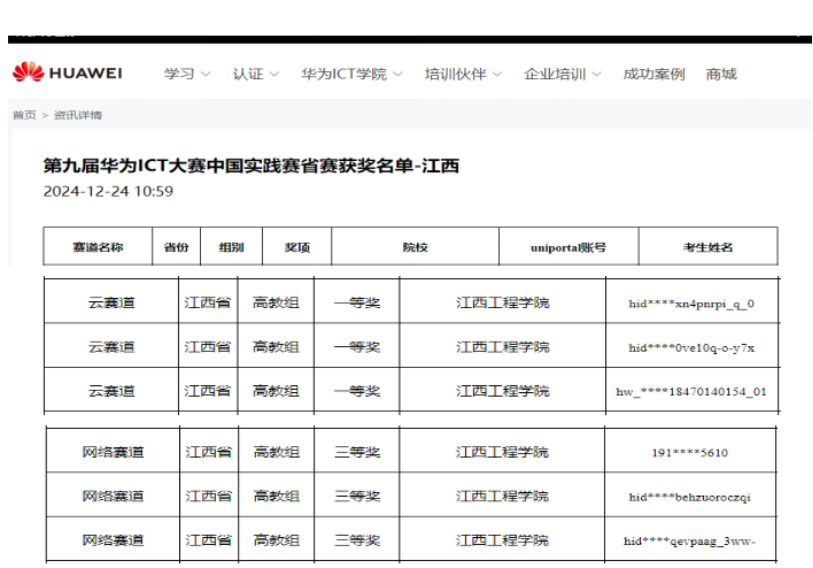
Task: Go to 成功案例 page
Action: pyautogui.click(x=654, y=74)
